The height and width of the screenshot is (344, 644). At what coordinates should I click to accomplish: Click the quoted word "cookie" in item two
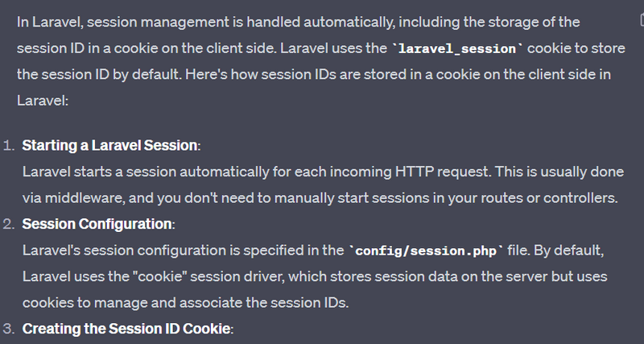tap(160, 276)
